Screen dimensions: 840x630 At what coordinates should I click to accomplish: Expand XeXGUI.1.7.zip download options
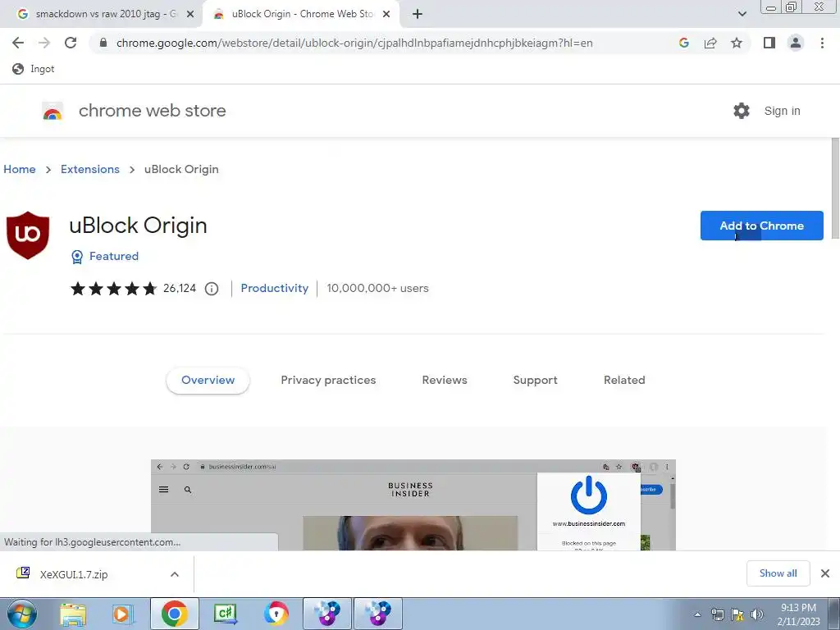(x=175, y=574)
